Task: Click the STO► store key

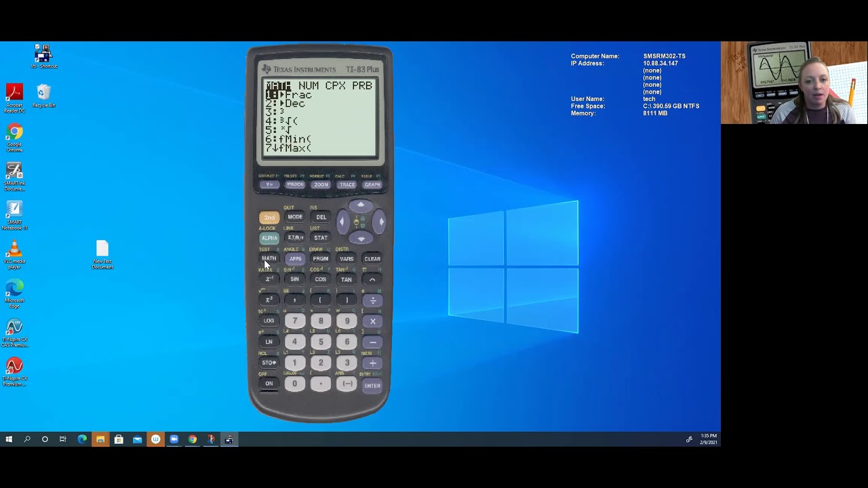Action: coord(269,363)
